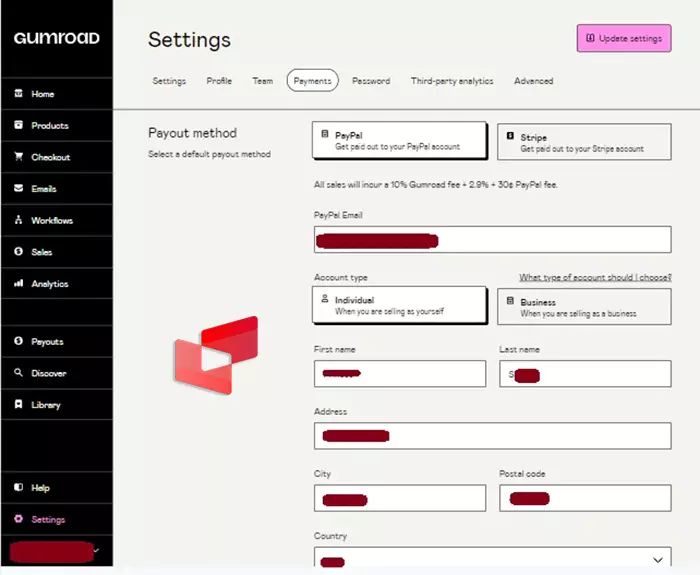
Task: Click the building icon on Business option
Action: [x=510, y=301]
